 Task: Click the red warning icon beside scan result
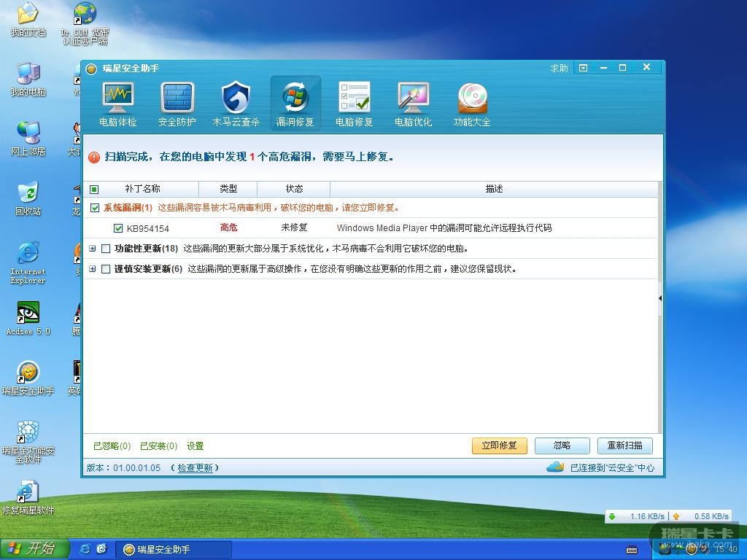pyautogui.click(x=94, y=157)
